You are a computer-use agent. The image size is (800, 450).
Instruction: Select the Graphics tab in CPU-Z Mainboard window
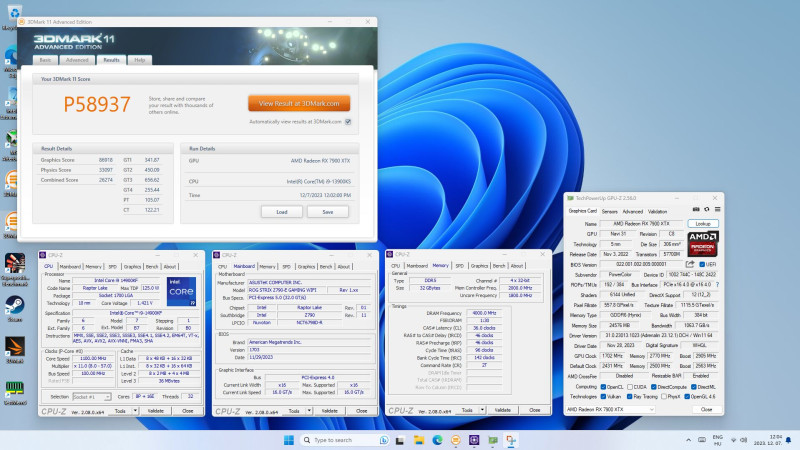coord(306,266)
